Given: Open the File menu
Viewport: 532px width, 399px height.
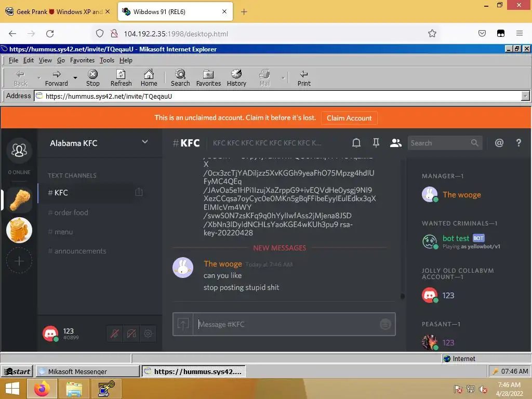Looking at the screenshot, I should pyautogui.click(x=13, y=60).
